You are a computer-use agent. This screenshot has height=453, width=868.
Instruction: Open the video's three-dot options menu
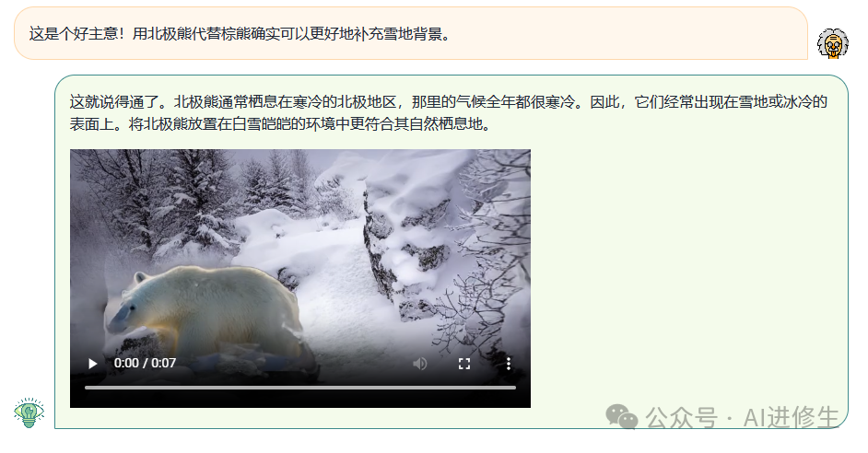[x=509, y=364]
